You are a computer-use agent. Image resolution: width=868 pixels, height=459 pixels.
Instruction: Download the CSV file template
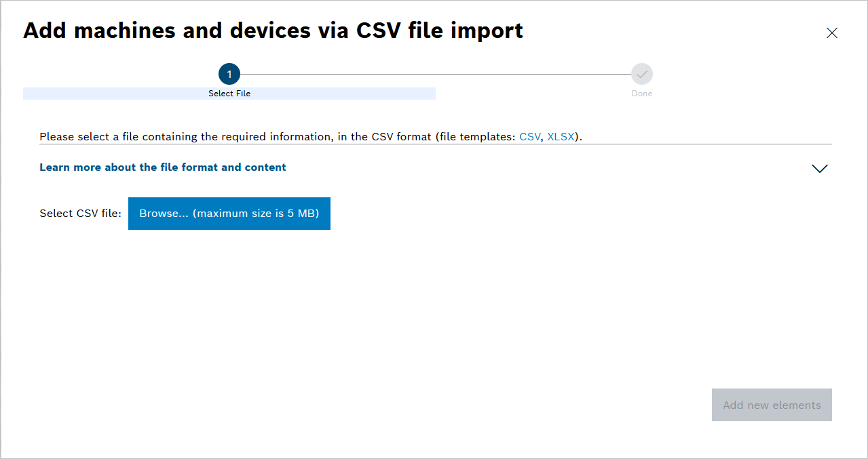coord(529,136)
